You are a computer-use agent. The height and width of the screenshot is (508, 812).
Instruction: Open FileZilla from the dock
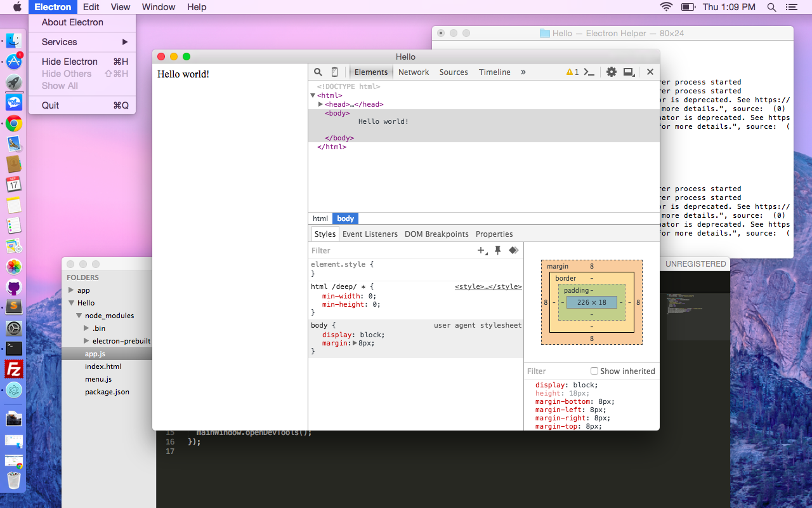tap(14, 369)
